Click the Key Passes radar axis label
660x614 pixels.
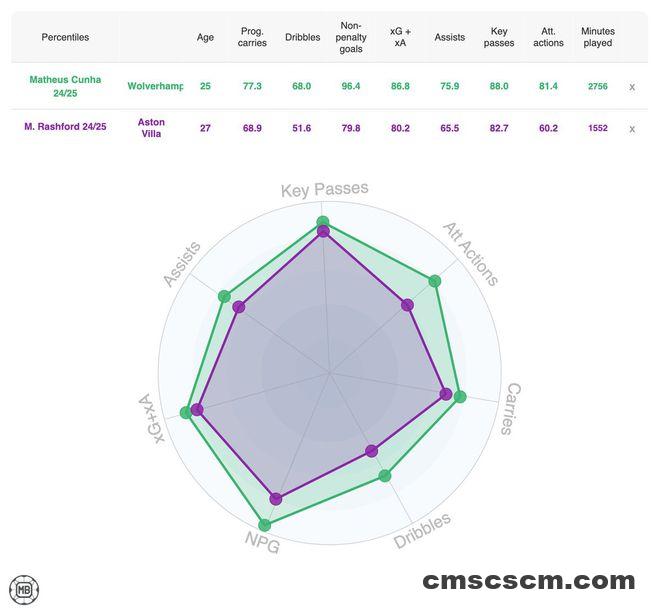click(324, 189)
